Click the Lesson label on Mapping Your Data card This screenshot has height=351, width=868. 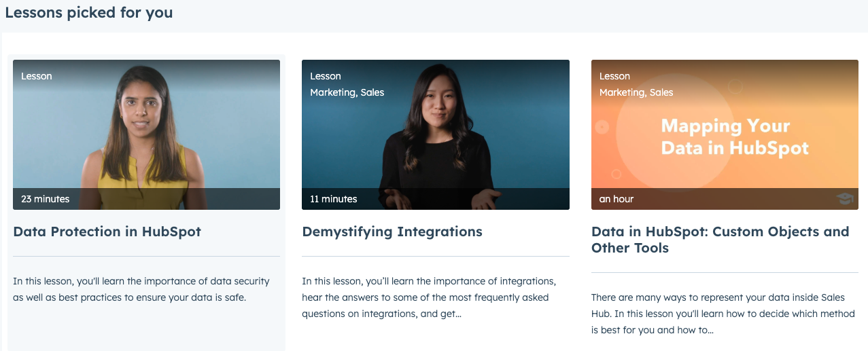point(614,76)
